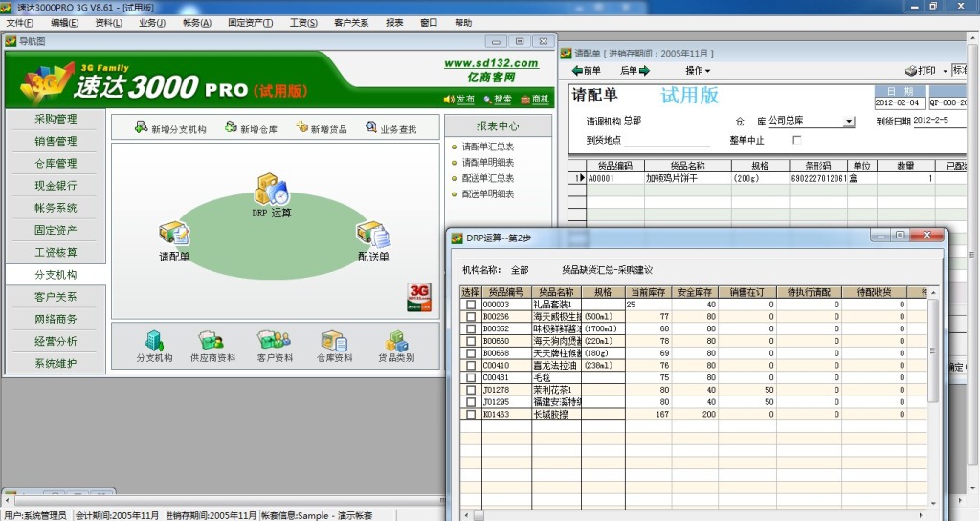Click the 到货日期 2012-2-5 field
Viewport: 980px width, 521px height.
point(939,121)
